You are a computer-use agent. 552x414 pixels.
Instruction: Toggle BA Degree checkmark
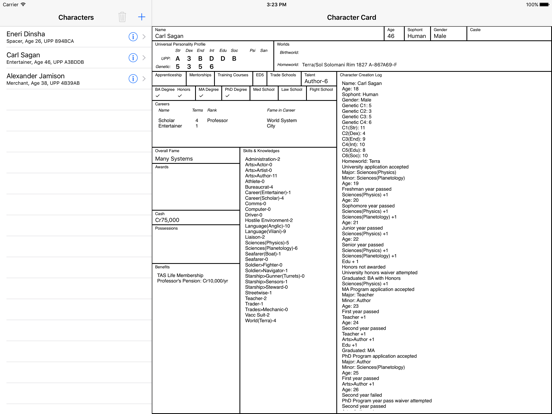tap(158, 96)
